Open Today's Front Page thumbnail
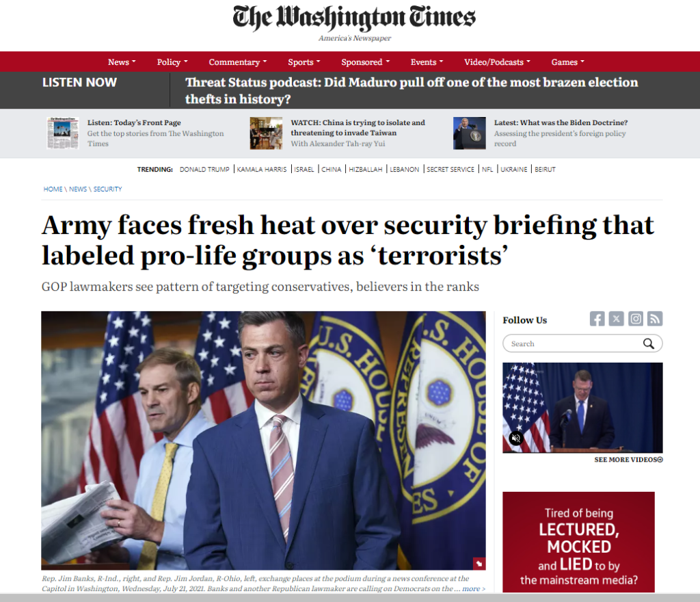This screenshot has height=602, width=700. pos(63,133)
